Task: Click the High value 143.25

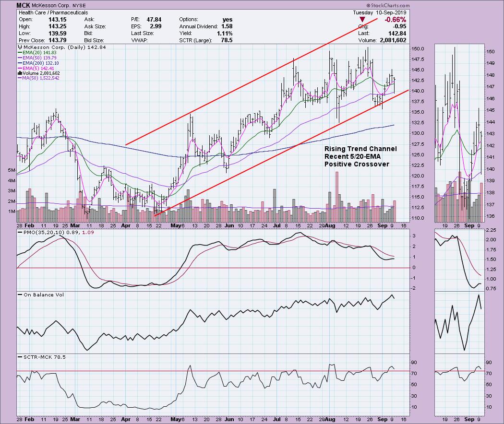Action: coord(58,26)
